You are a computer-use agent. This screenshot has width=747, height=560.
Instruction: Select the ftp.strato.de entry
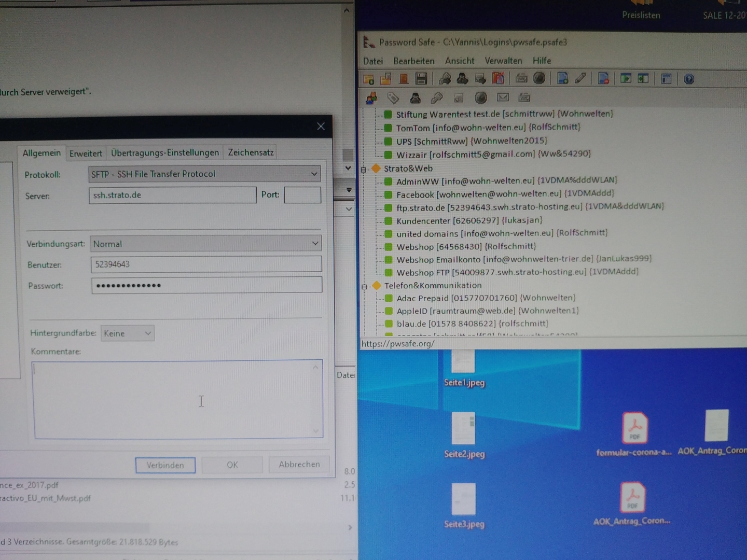tap(523, 207)
